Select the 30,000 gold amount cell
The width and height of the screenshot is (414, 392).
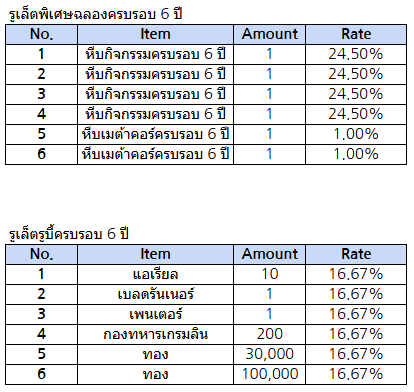269,354
